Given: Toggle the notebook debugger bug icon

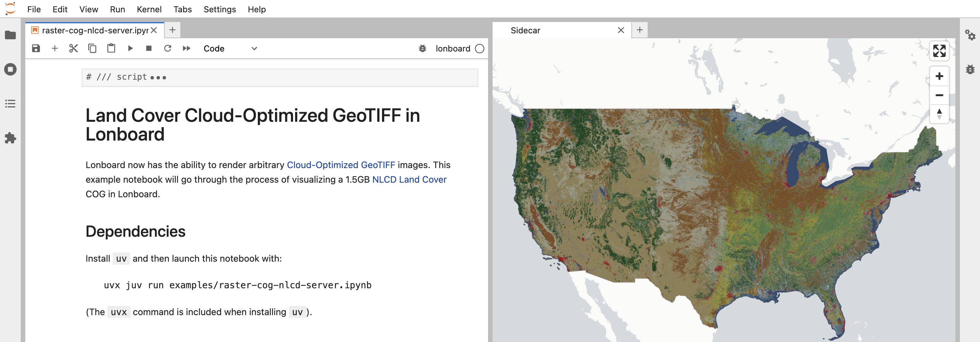Looking at the screenshot, I should coord(422,48).
